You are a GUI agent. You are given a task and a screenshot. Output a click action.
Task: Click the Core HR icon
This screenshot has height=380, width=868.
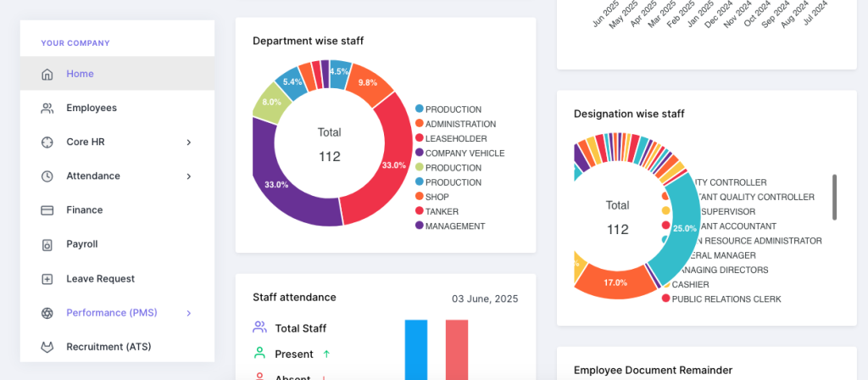click(x=47, y=142)
